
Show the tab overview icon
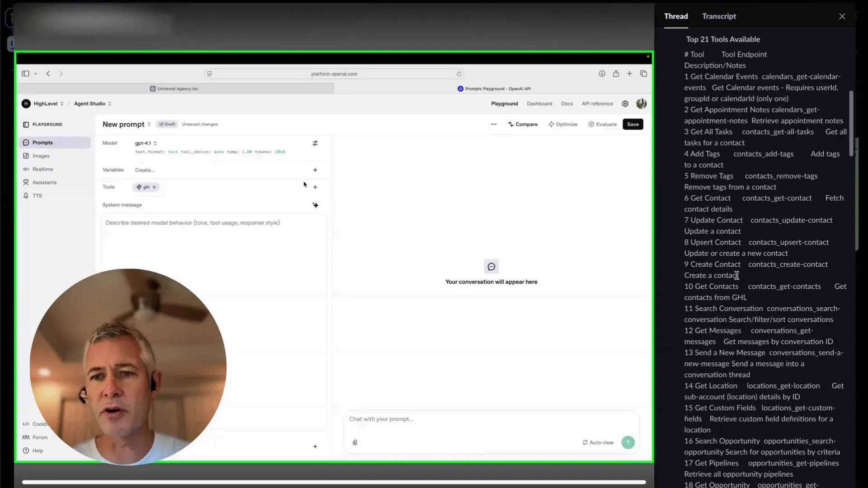[643, 74]
